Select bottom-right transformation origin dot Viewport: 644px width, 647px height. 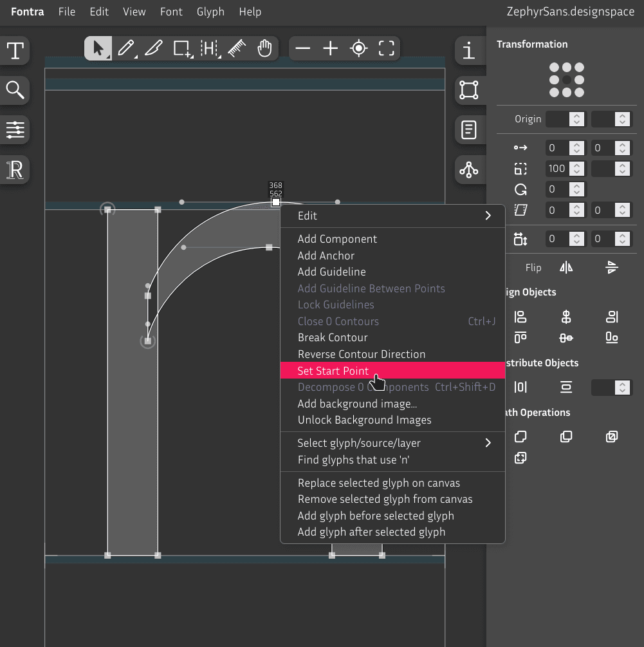pos(579,92)
